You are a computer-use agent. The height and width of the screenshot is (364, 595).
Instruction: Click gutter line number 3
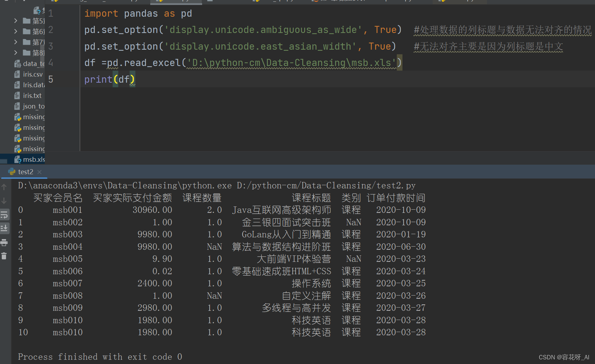(51, 46)
